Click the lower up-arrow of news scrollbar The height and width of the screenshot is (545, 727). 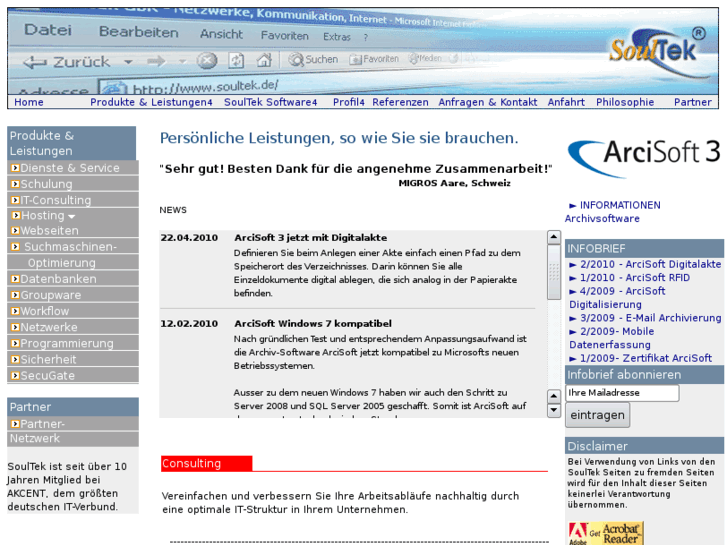click(554, 396)
